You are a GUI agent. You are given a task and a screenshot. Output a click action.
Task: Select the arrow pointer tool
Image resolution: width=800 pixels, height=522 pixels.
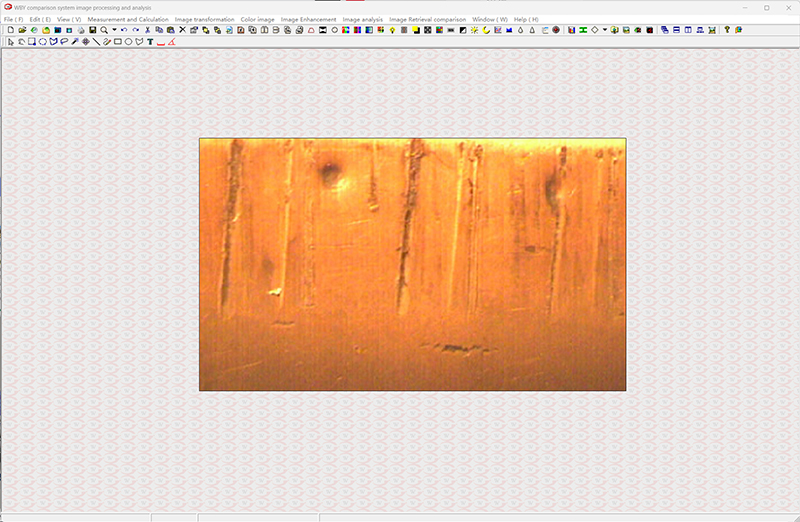point(11,42)
